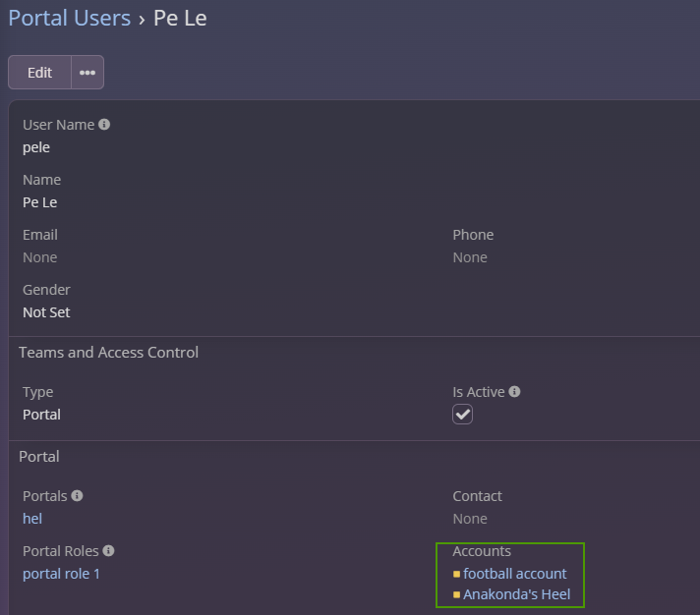Screen dimensions: 700x615
Task: Click yellow square icon beside Anakonda's Heel
Action: [x=456, y=594]
